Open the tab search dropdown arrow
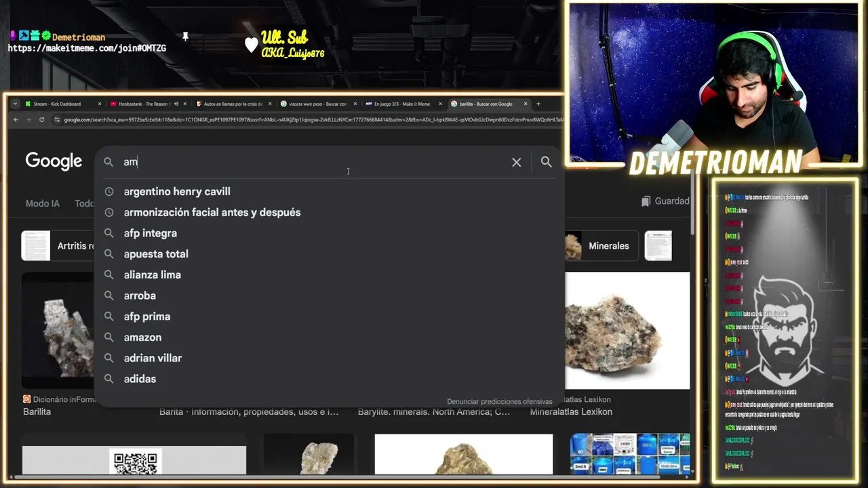The width and height of the screenshot is (868, 488). [15, 104]
